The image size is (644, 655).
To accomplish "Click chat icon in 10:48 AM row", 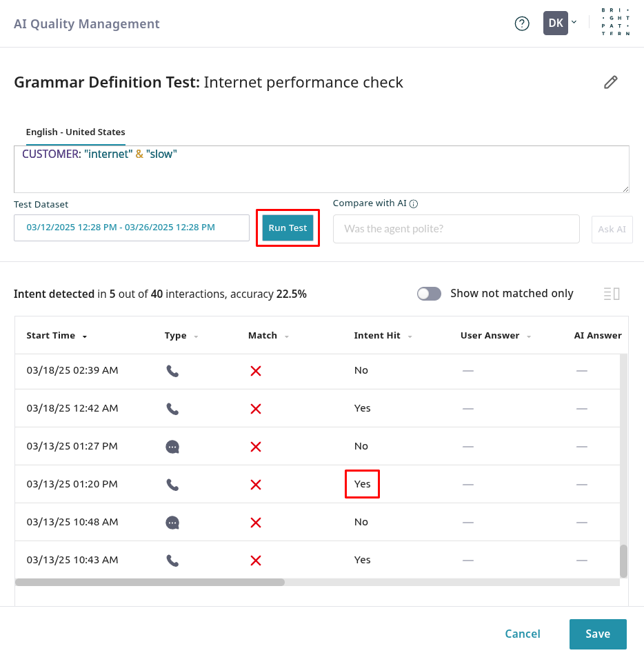I will (x=172, y=523).
